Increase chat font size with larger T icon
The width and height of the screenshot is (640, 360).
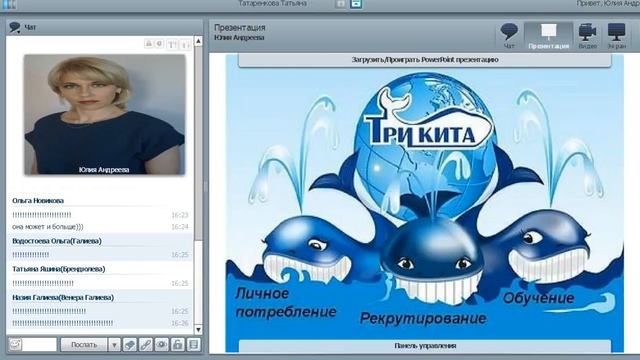coord(173,44)
